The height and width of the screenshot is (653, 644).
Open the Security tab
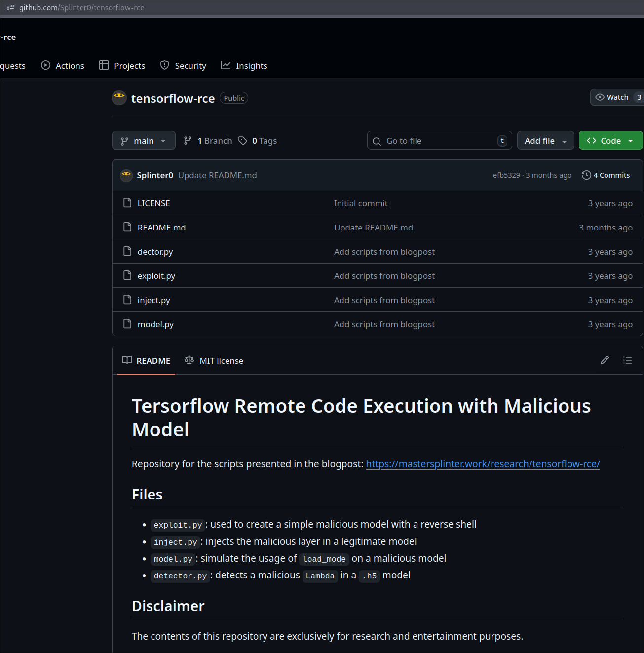pos(183,66)
